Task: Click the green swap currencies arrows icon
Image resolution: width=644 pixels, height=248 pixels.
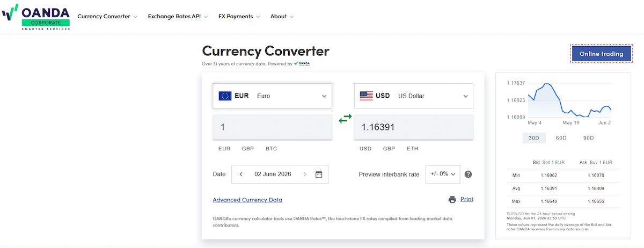Action: [x=345, y=118]
